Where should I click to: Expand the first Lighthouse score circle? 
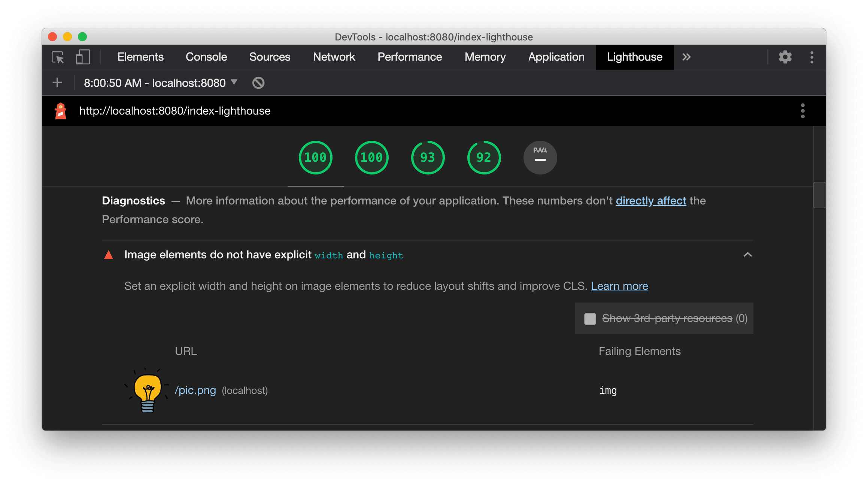click(x=315, y=158)
